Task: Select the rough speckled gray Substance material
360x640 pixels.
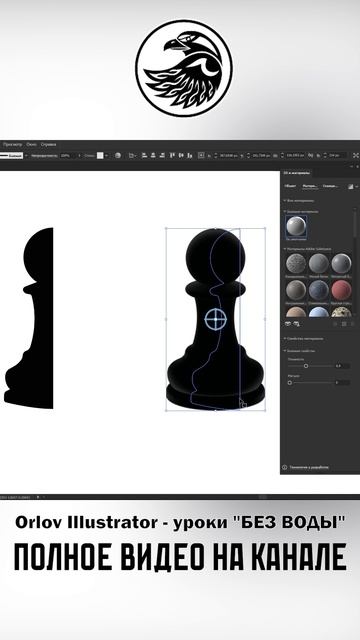Action: pyautogui.click(x=296, y=264)
